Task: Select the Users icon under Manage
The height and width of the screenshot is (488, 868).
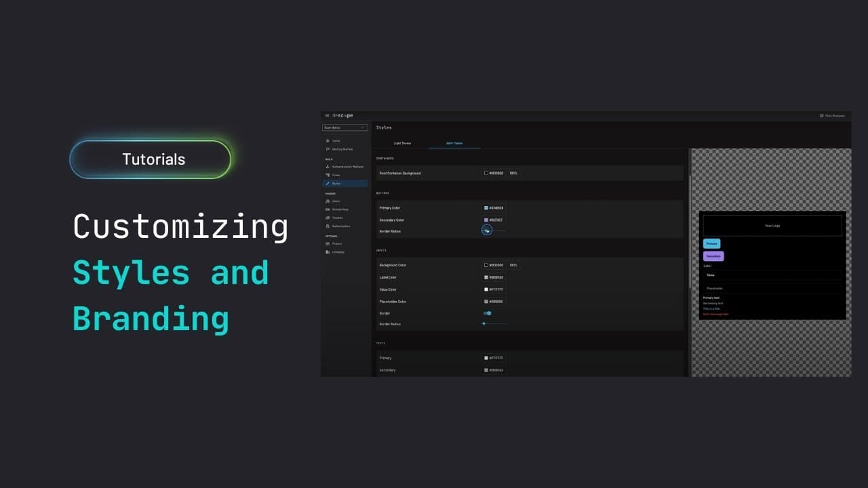Action: pos(328,201)
